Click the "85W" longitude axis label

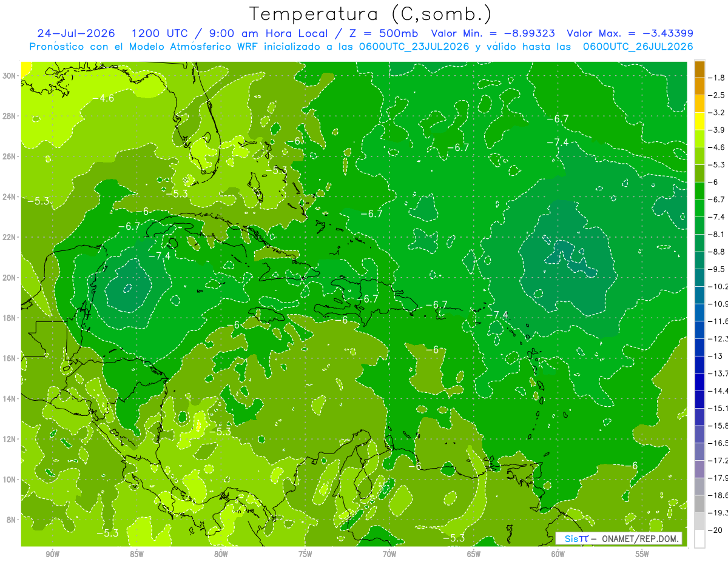point(136,554)
